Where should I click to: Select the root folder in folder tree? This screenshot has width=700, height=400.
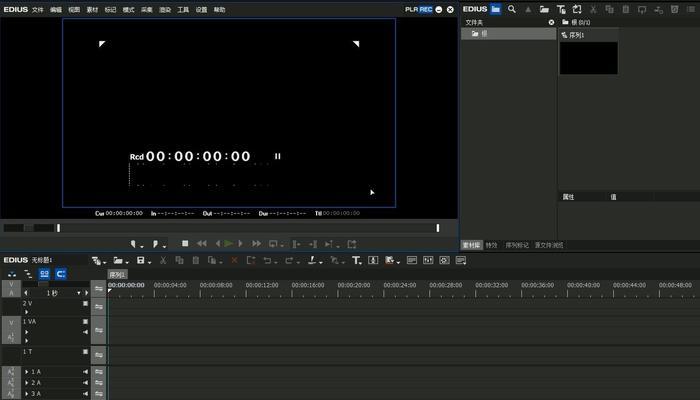coord(508,33)
